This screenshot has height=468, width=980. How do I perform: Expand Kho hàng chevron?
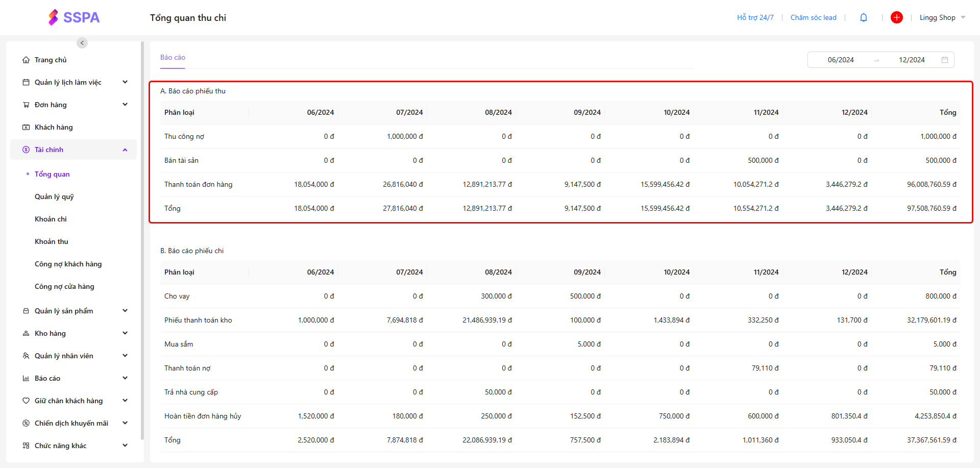coord(125,333)
